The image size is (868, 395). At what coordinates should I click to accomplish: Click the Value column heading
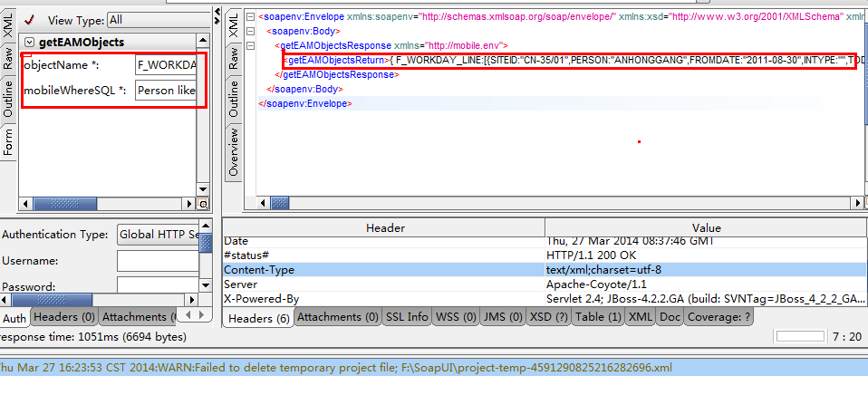[x=706, y=228]
